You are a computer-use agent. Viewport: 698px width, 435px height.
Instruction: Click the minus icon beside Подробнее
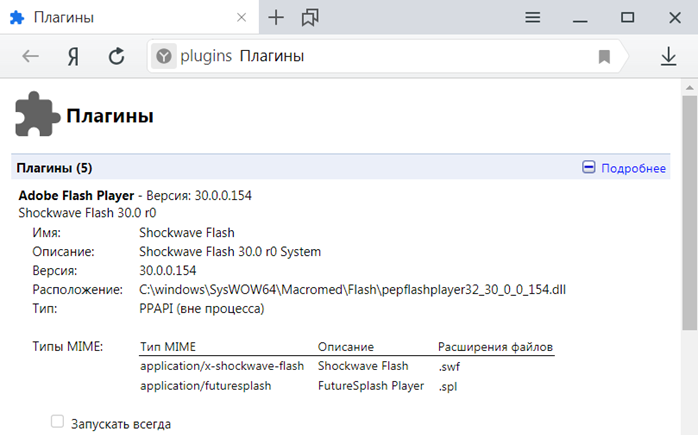[x=588, y=167]
